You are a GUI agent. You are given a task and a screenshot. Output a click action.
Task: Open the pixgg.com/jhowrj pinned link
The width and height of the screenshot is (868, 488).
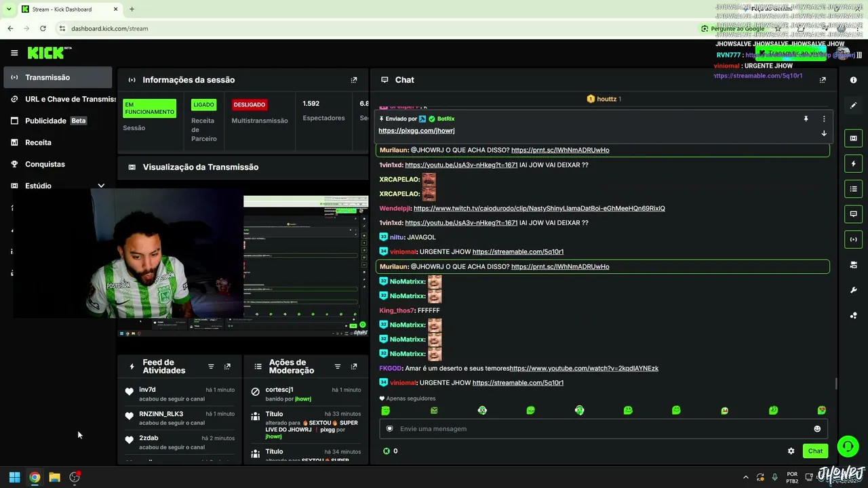(x=416, y=131)
